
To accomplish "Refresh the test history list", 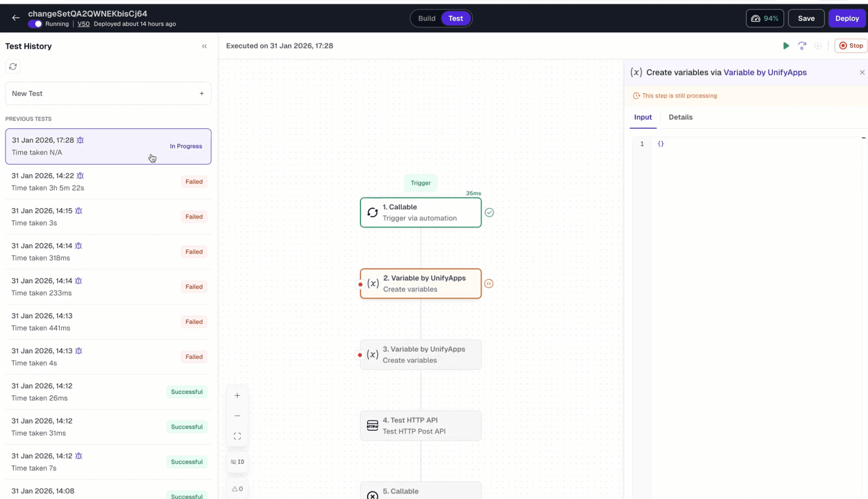I will pos(13,66).
